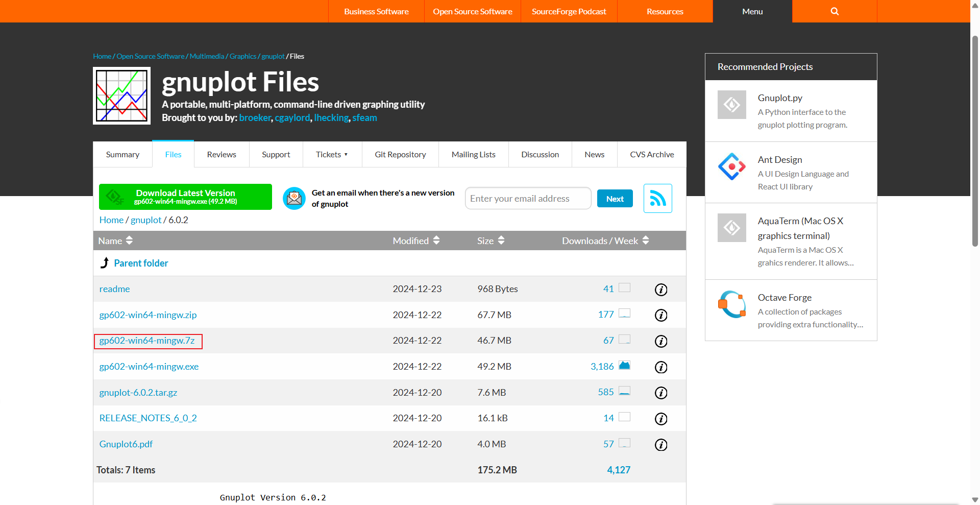Click the AquaTerm project icon
The image size is (980, 505).
[x=732, y=228]
